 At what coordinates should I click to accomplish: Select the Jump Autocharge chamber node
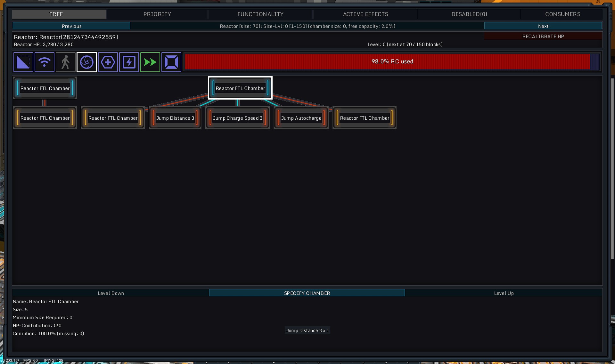pos(301,118)
